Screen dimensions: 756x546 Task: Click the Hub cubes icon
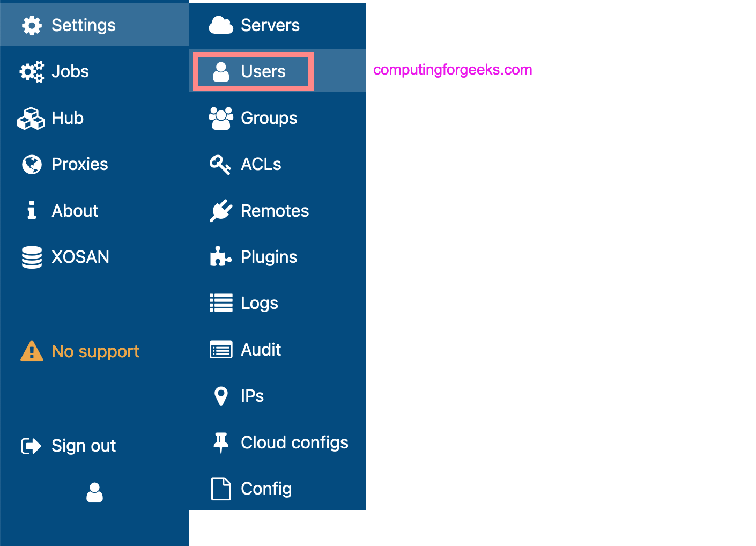(x=31, y=117)
